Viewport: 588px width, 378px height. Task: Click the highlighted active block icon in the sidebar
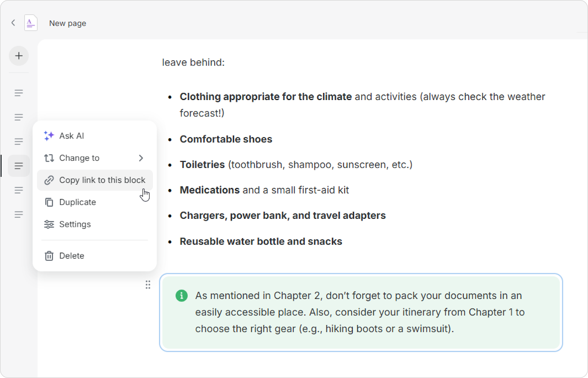[x=19, y=166]
